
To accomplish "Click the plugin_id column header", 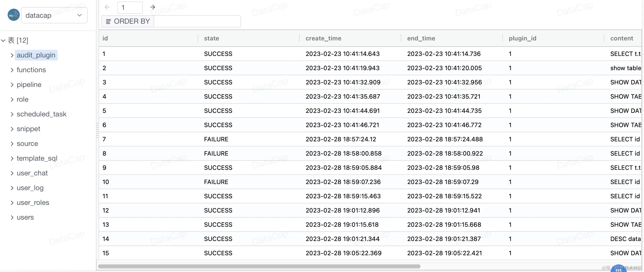I will [553, 38].
